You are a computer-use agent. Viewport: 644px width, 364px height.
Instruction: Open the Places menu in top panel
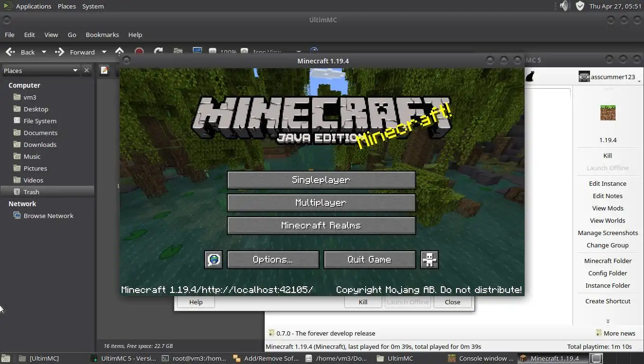coord(67,6)
